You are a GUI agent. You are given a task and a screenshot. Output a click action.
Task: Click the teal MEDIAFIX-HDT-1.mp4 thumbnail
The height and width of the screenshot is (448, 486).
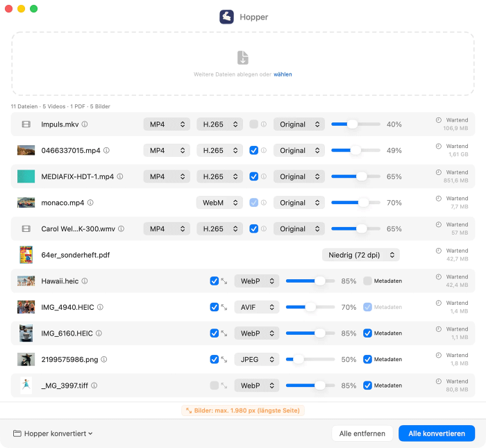point(26,176)
